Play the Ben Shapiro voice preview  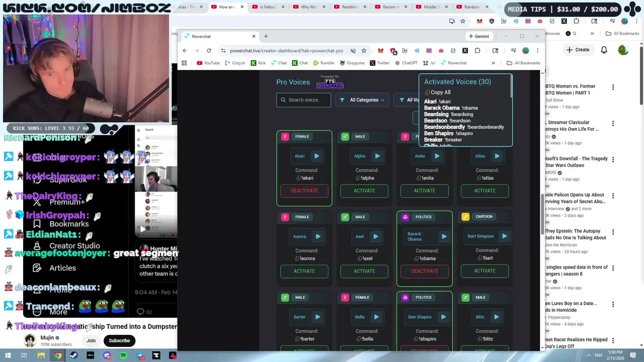[x=443, y=317]
